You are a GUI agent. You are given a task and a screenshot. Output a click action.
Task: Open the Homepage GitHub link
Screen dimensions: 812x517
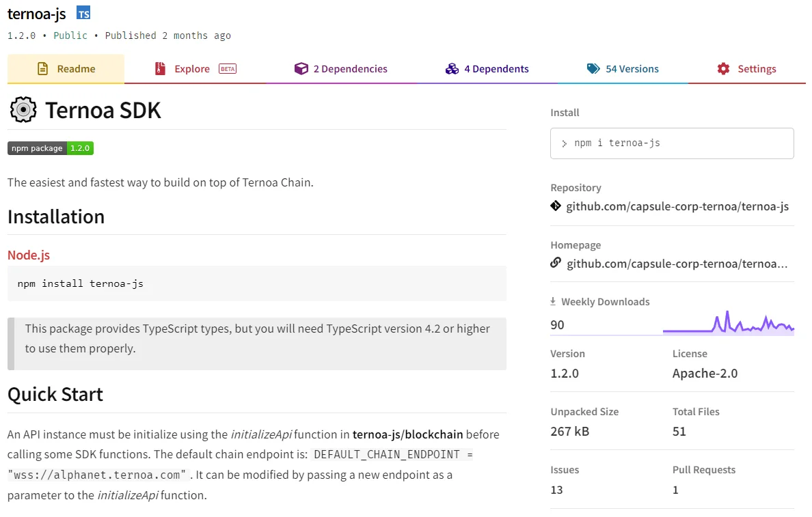click(x=677, y=264)
